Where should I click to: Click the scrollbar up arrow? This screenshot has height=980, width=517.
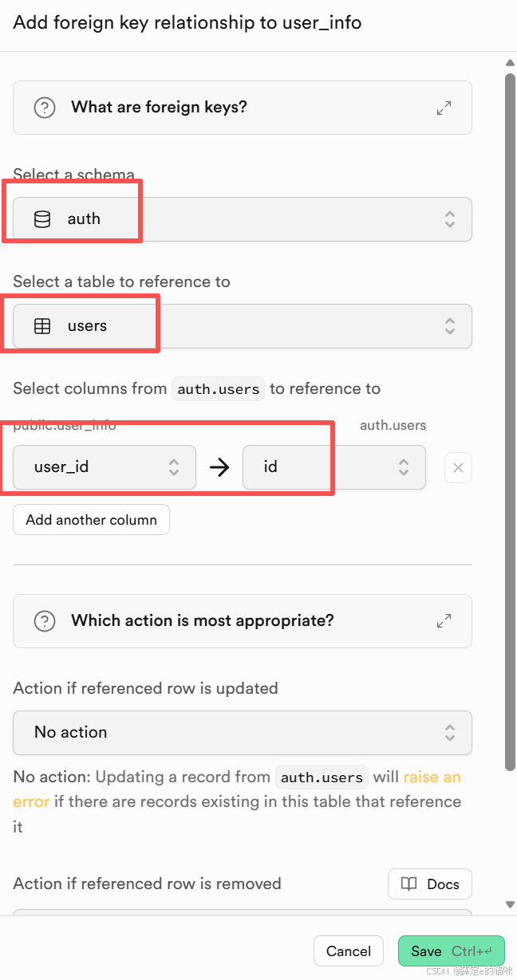click(x=511, y=63)
